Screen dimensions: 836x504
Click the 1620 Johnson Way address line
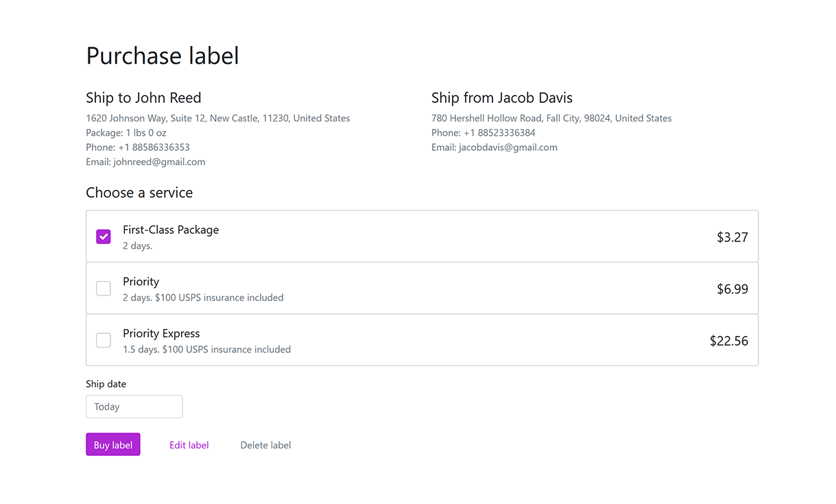218,118
